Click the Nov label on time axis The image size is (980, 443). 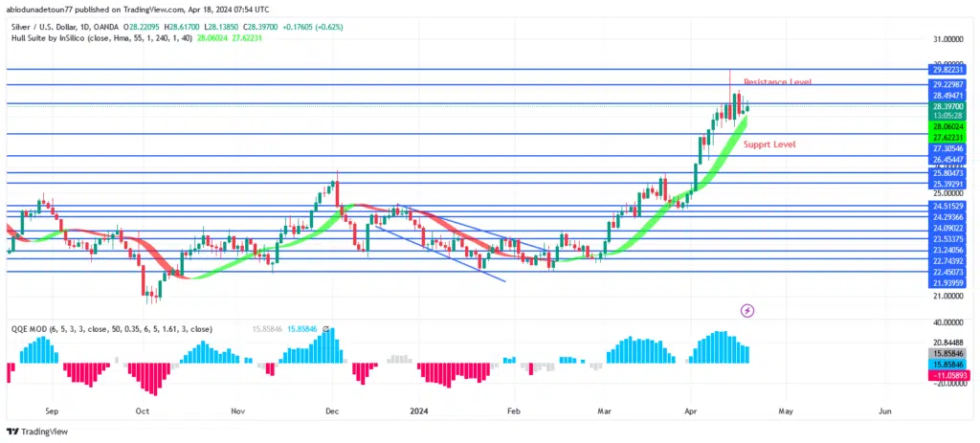tap(237, 411)
